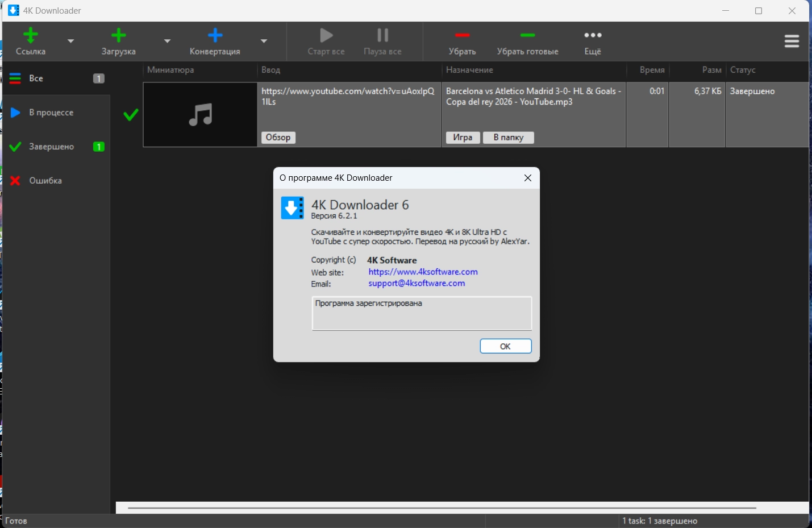Click the 4K Downloader logo in dialog

coord(293,208)
